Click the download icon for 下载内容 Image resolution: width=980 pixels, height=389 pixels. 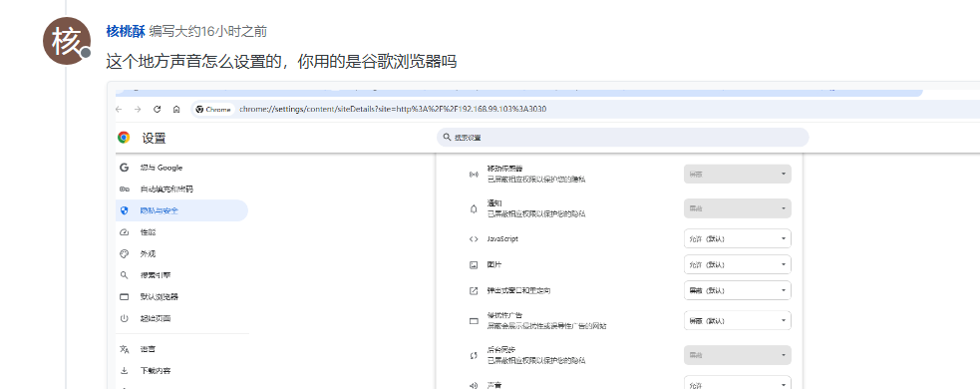coord(125,371)
